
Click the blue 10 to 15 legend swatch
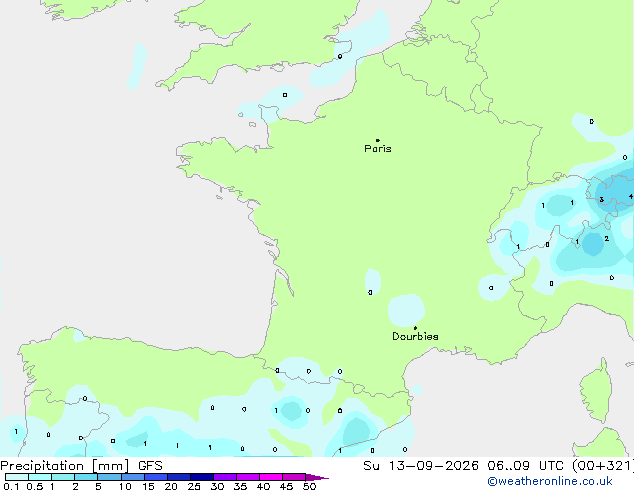[133, 477]
